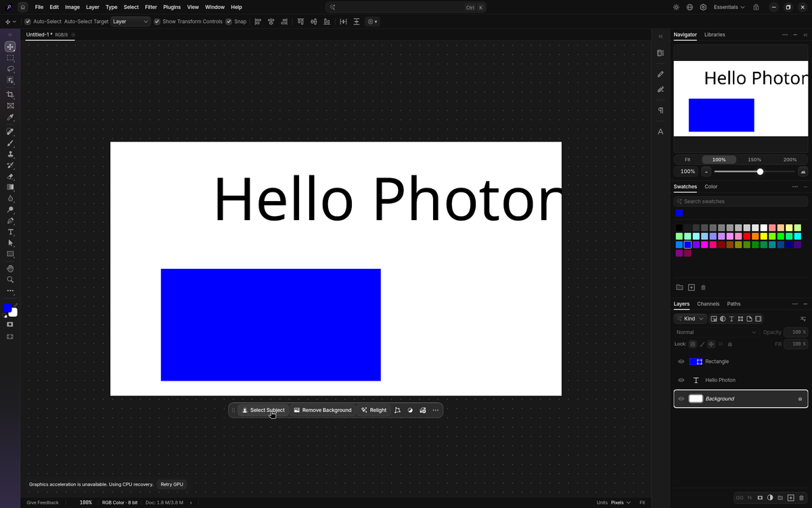Switch to the Libraries tab
812x508 pixels.
(x=715, y=35)
